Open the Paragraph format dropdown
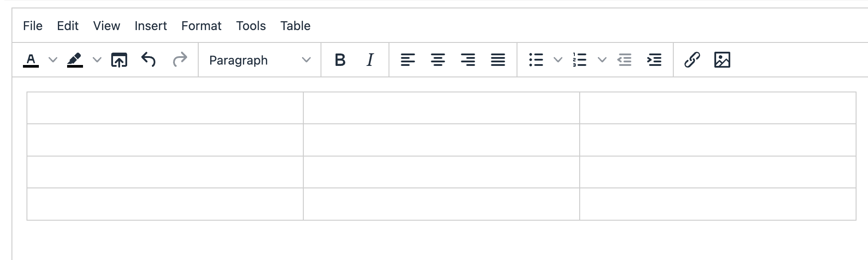Screen dimensions: 868x260 (260, 60)
